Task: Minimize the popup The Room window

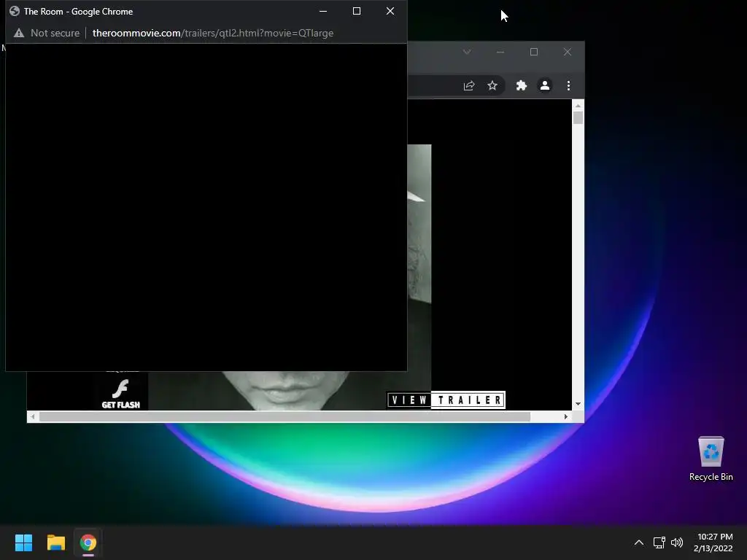Action: (323, 11)
